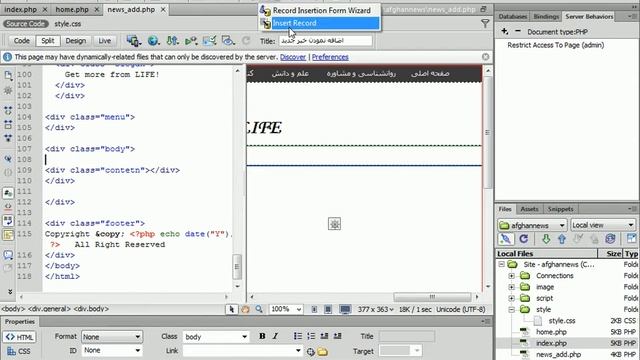The height and width of the screenshot is (360, 640).
Task: Click the Refresh Design View icon
Action: click(x=246, y=40)
